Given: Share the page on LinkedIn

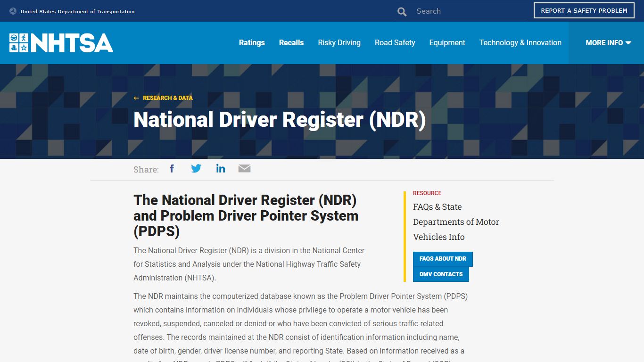Looking at the screenshot, I should tap(221, 169).
